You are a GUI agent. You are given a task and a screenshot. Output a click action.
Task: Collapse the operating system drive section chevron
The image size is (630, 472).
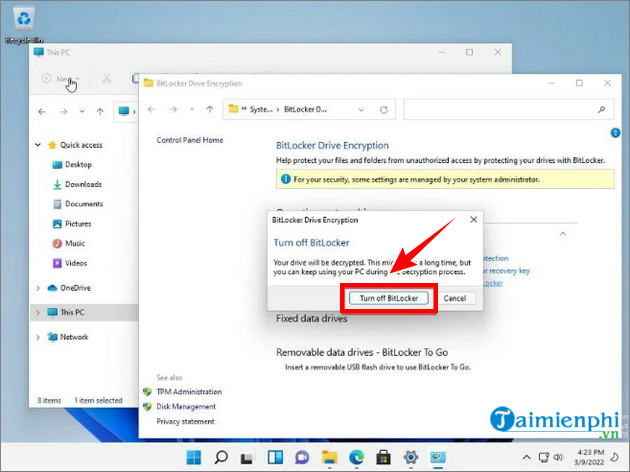pos(563,233)
